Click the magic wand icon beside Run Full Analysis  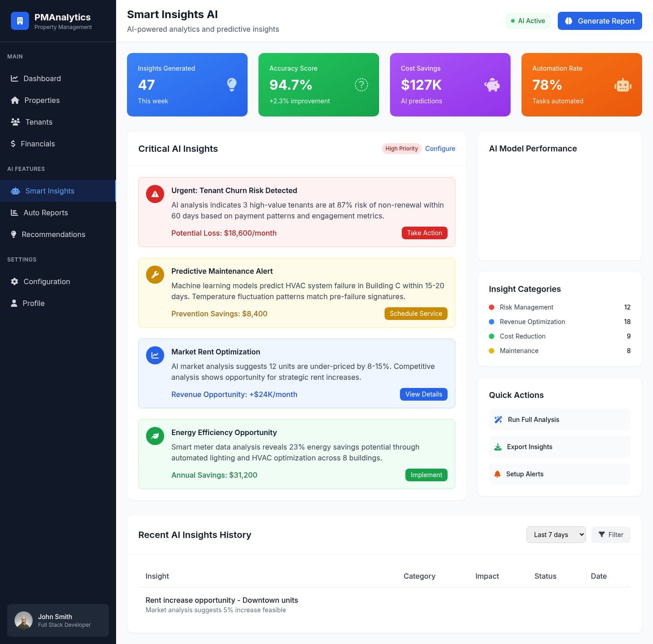pos(498,420)
